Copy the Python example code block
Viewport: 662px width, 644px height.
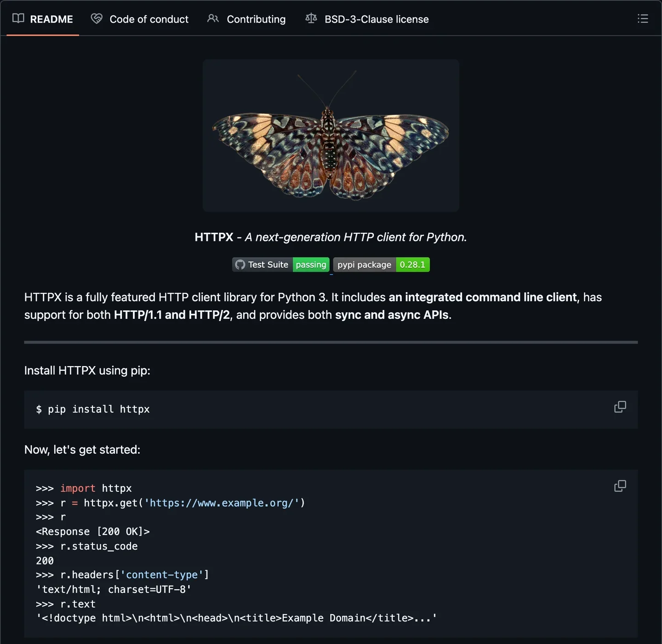(620, 486)
